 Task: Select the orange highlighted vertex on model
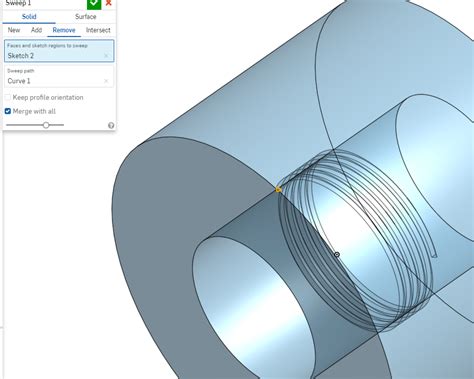point(278,190)
